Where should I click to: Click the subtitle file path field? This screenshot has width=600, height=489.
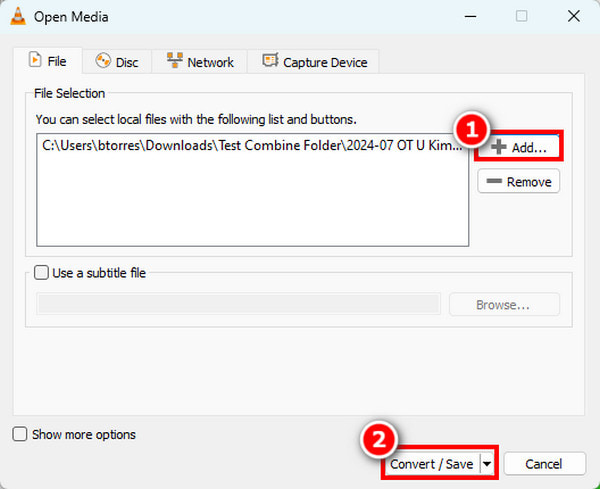click(238, 304)
